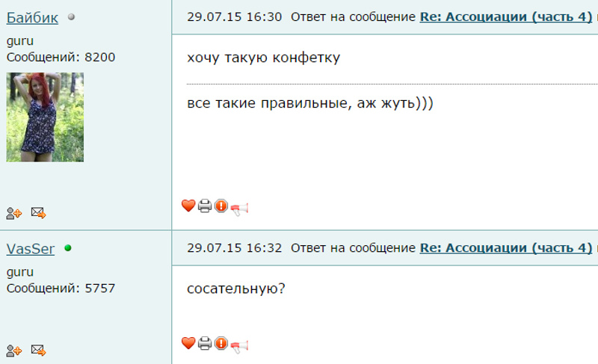Screen dimensions: 598x364
Task: Open VasSer's user profile link
Action: (x=31, y=249)
